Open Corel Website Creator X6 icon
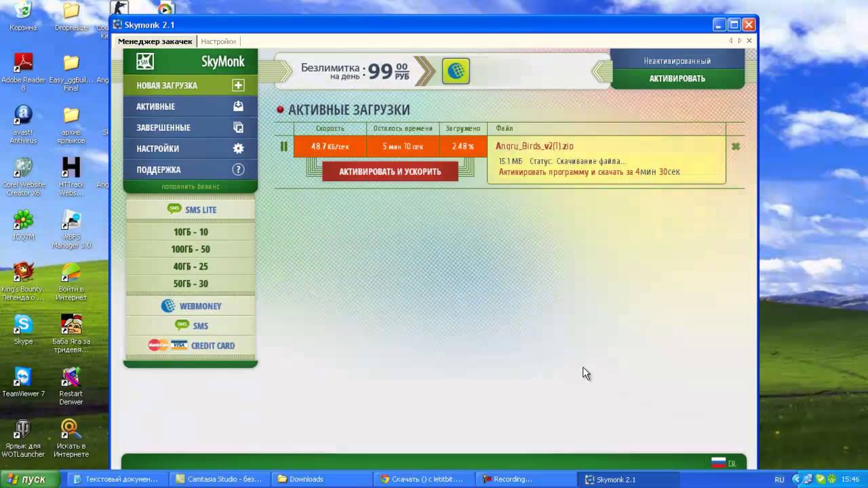The width and height of the screenshot is (868, 488). [x=23, y=177]
